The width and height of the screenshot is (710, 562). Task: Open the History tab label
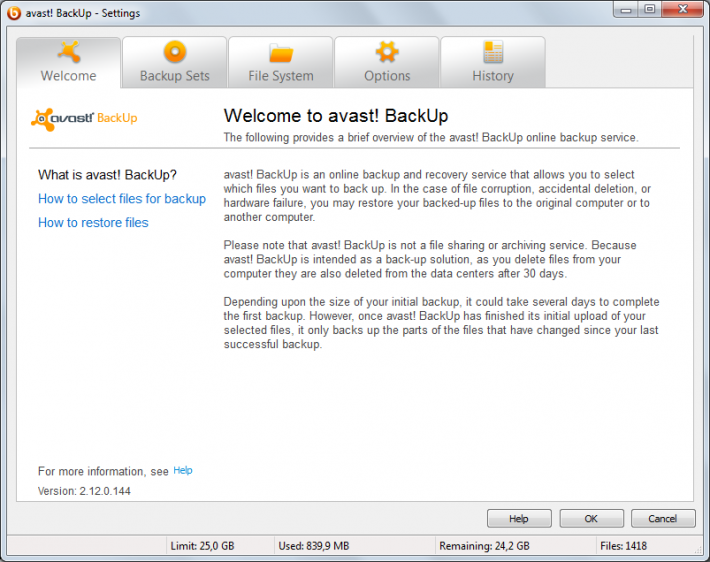493,76
